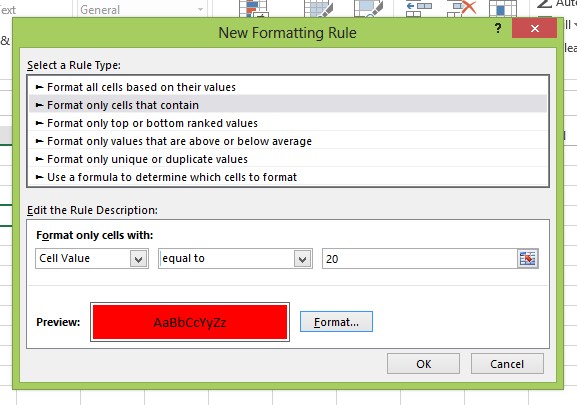Click the Format as Table ribbon icon

point(319,9)
